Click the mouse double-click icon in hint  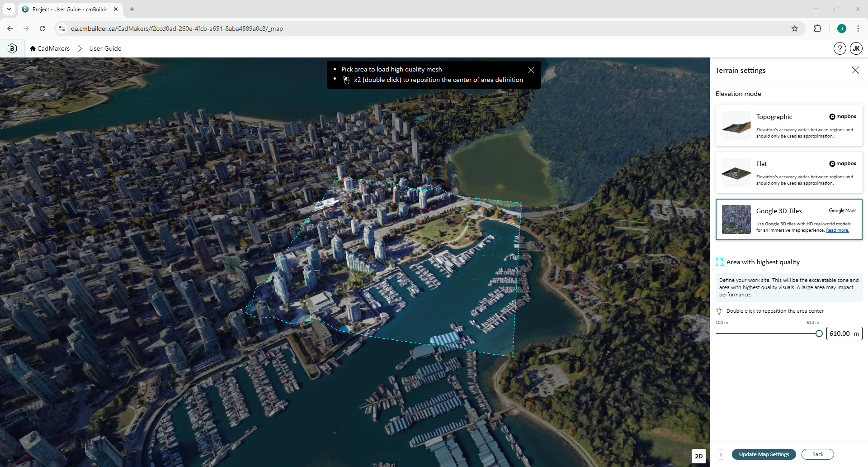click(x=346, y=80)
